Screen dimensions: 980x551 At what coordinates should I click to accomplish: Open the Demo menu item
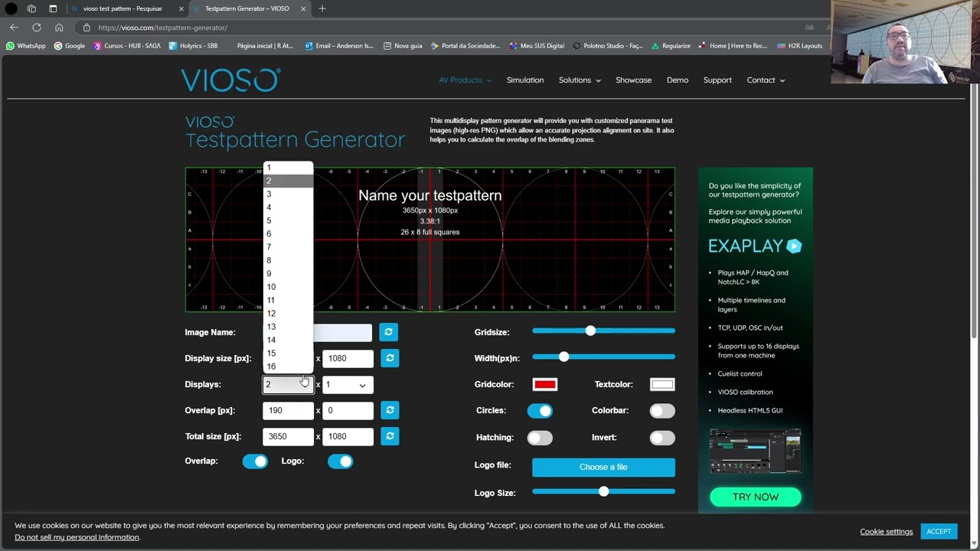point(678,80)
